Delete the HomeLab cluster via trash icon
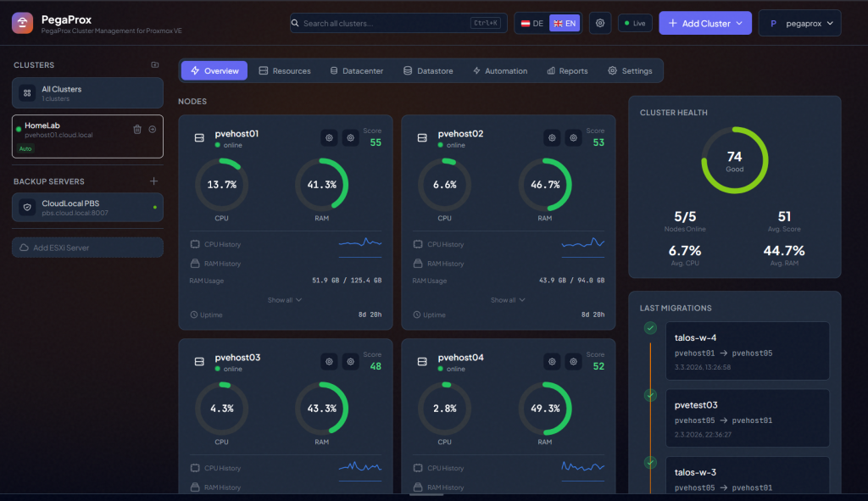The width and height of the screenshot is (868, 501). click(x=137, y=130)
